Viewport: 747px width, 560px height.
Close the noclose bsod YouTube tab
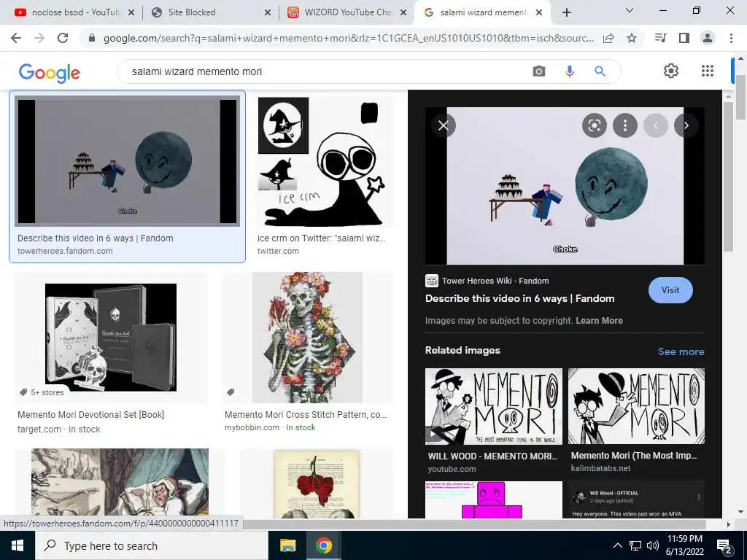click(x=131, y=13)
